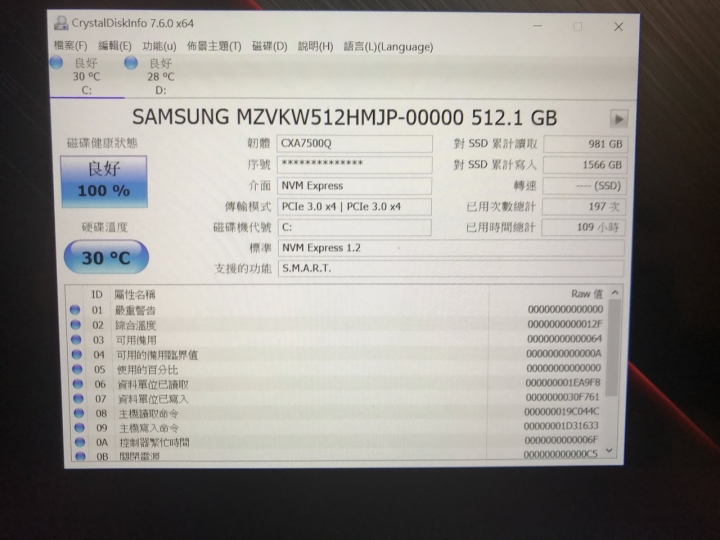Click the total writes value 1566 GB

pos(585,165)
